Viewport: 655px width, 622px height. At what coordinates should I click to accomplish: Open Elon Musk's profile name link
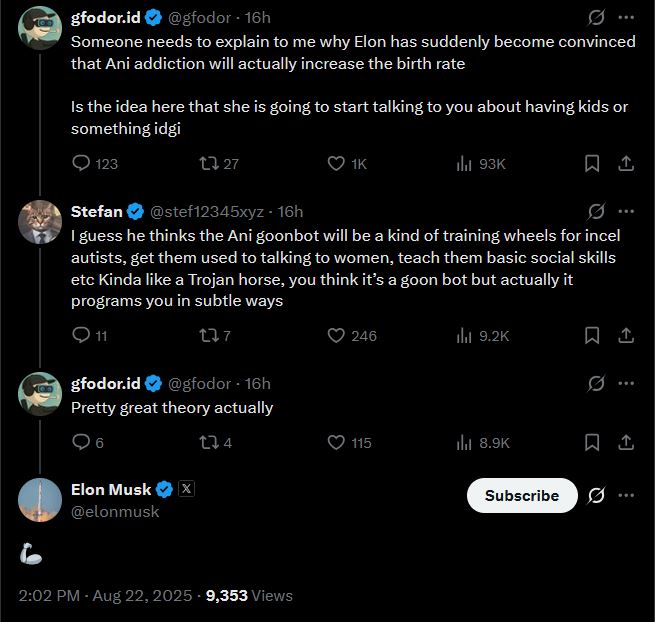tap(111, 489)
